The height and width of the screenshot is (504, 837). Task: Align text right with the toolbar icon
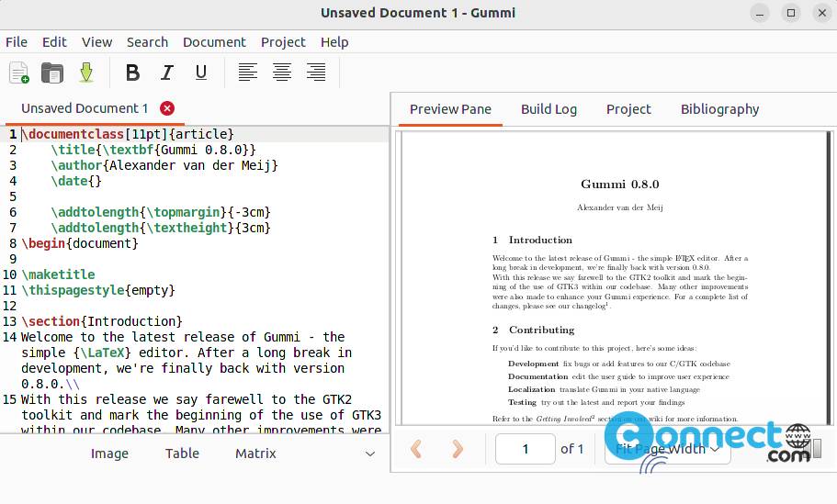pos(316,72)
